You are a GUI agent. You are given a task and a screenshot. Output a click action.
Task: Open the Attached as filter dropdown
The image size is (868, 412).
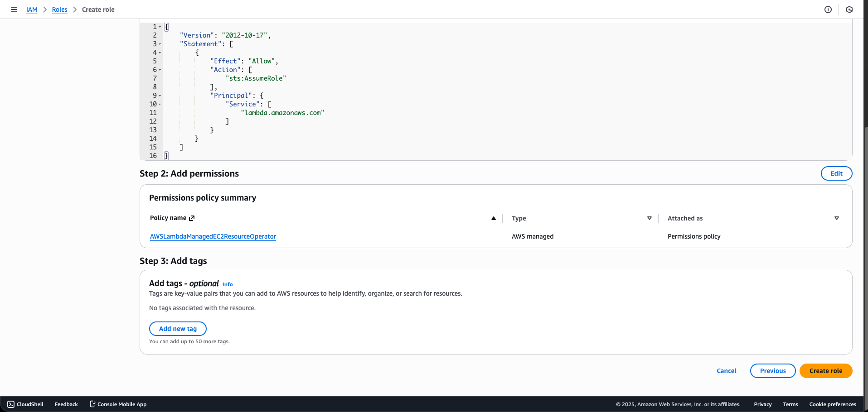tap(836, 218)
